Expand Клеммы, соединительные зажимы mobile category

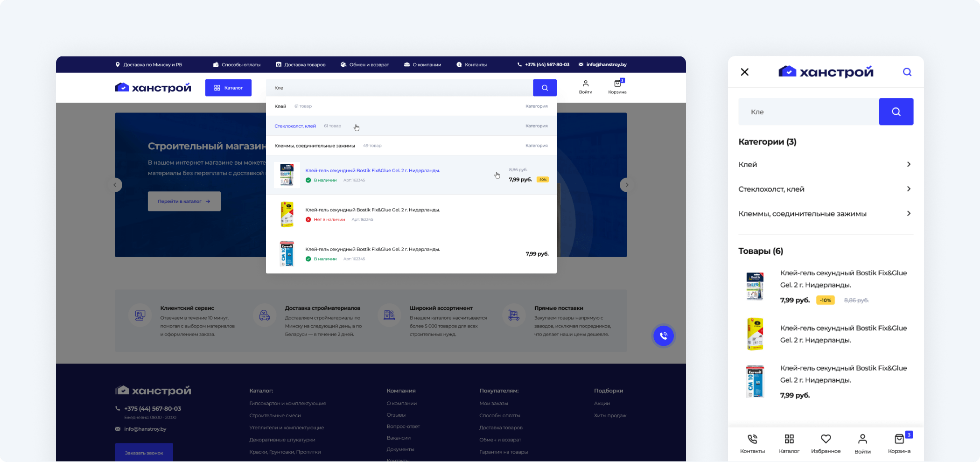tap(826, 214)
